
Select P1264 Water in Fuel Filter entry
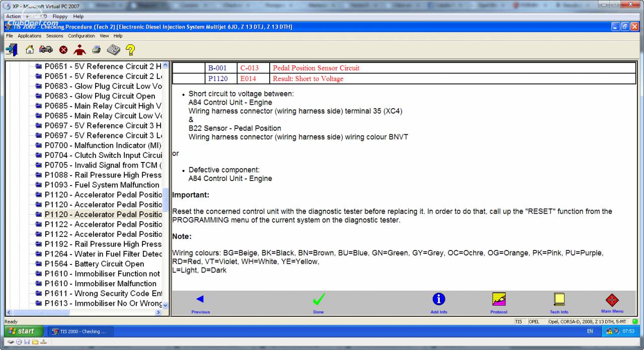(x=99, y=254)
